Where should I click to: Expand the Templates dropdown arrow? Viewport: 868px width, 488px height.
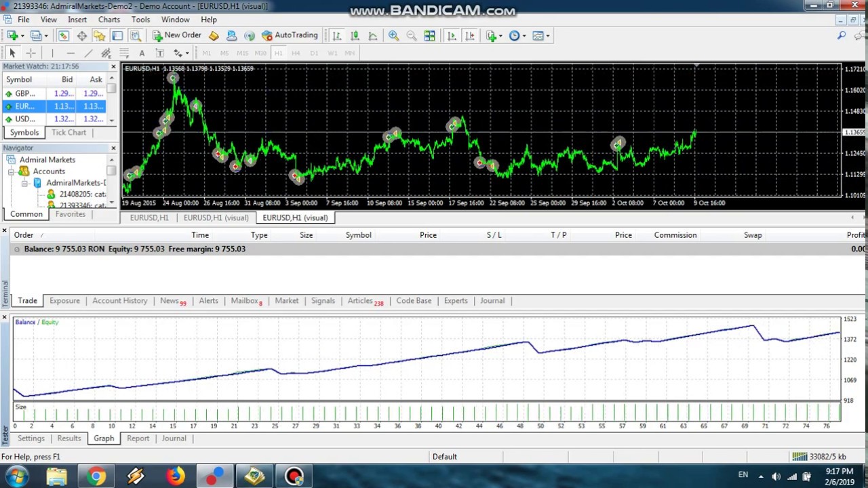coord(547,36)
